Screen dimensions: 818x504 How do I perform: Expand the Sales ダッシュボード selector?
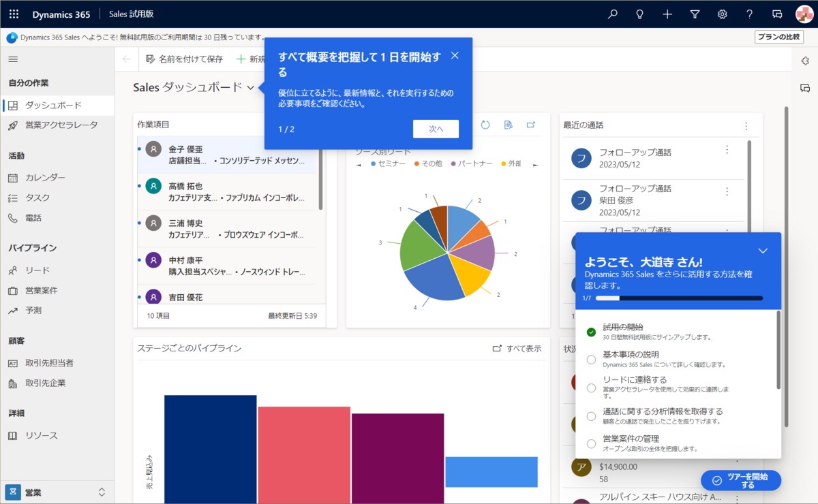249,88
